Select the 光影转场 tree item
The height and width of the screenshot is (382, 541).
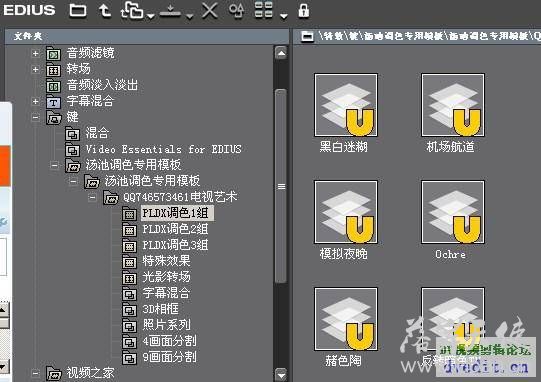point(166,277)
